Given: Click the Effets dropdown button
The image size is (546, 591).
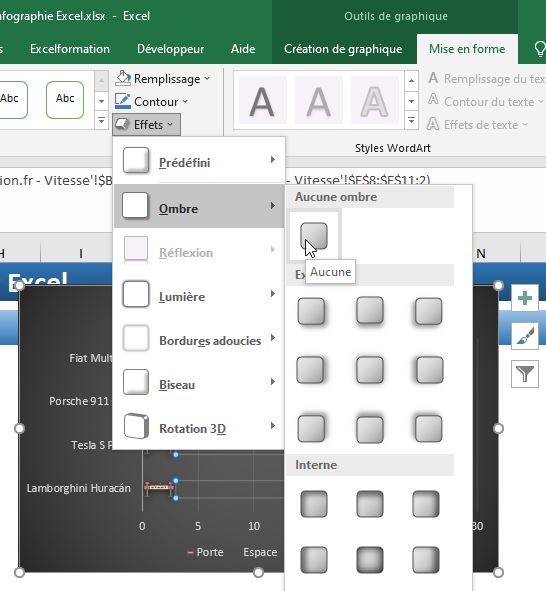Looking at the screenshot, I should tap(146, 124).
